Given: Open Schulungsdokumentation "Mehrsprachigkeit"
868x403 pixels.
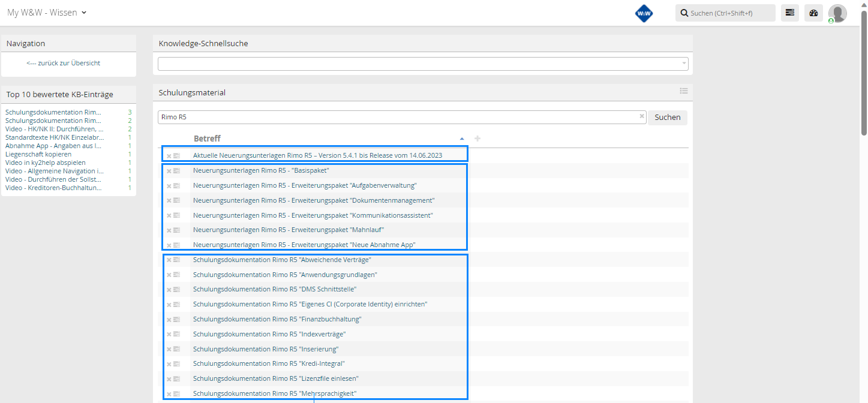Looking at the screenshot, I should [275, 393].
